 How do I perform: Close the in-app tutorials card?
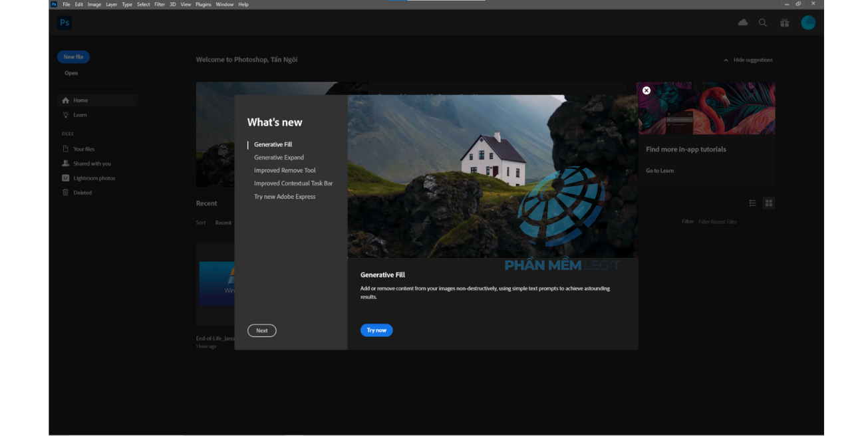coord(647,90)
